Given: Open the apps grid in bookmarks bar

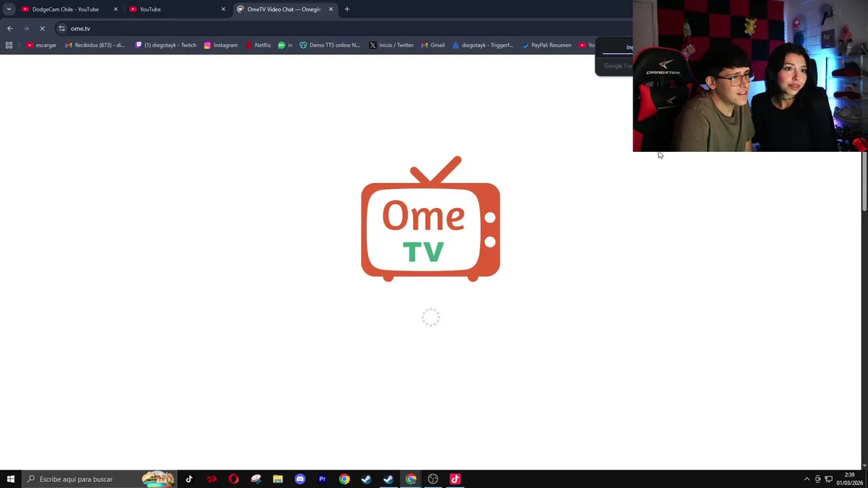Looking at the screenshot, I should pyautogui.click(x=9, y=45).
